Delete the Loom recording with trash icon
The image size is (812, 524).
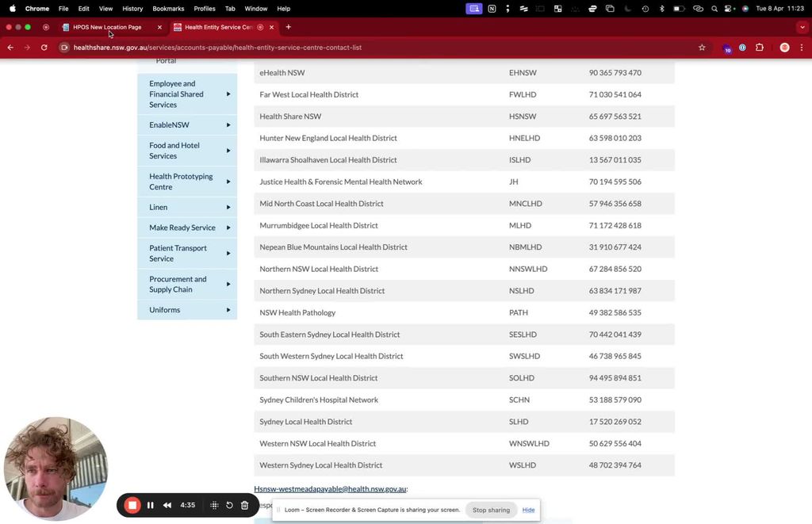244,505
